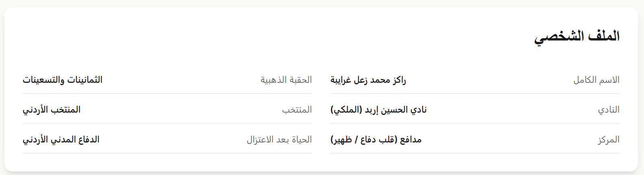
Task: Click the الحقبة الذهبية field label
Action: [x=286, y=80]
